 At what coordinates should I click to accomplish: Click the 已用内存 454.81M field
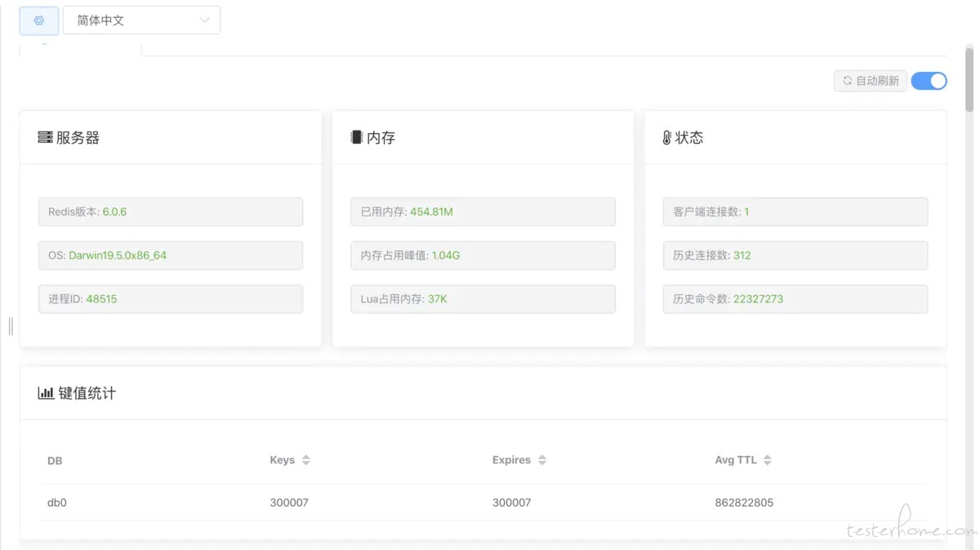483,212
